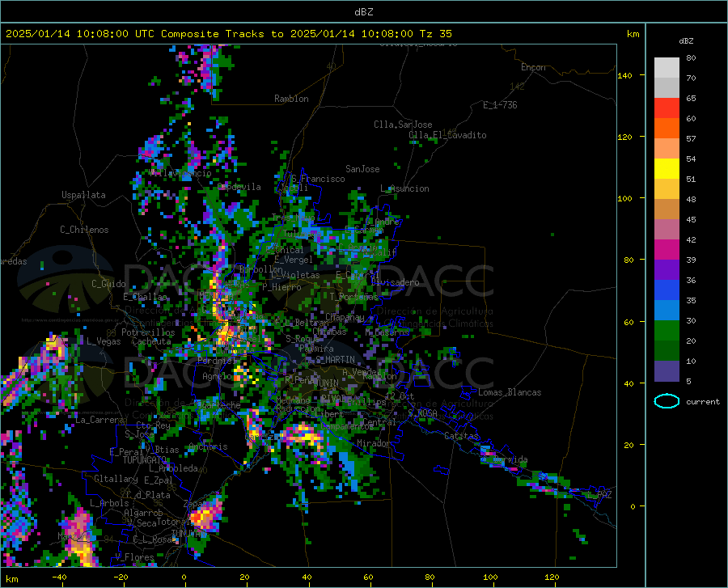The image size is (728, 588).
Task: Click the 'Capdevila' map label
Action: tap(239, 187)
